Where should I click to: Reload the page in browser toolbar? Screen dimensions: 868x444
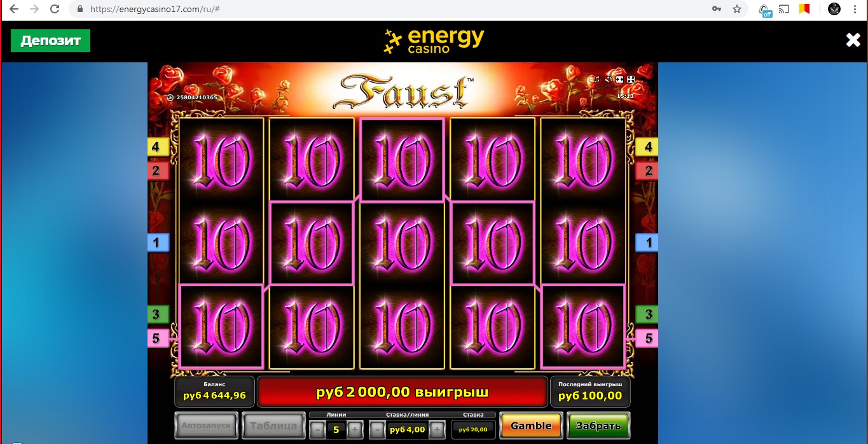click(55, 10)
